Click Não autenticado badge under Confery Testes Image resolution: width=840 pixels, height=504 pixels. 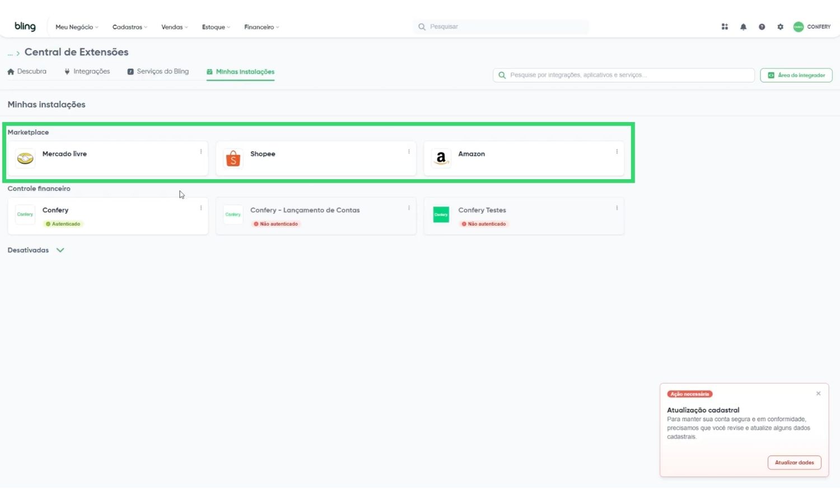click(484, 224)
